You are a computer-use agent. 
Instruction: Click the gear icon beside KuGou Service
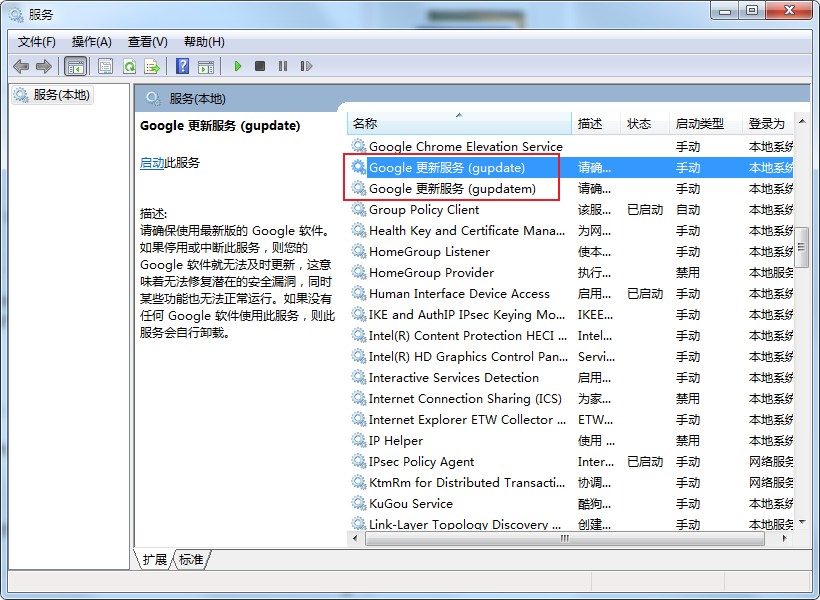pos(358,503)
